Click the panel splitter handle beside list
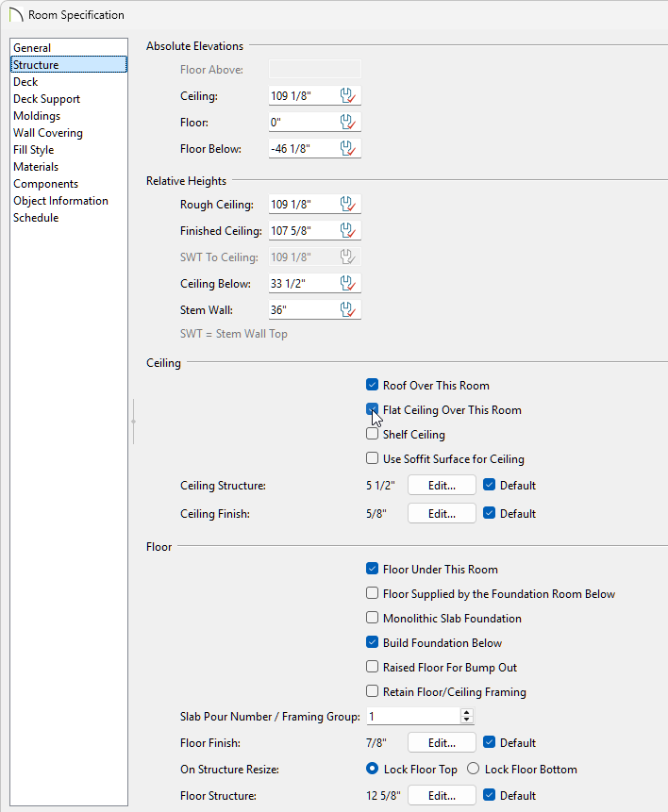 tap(134, 422)
